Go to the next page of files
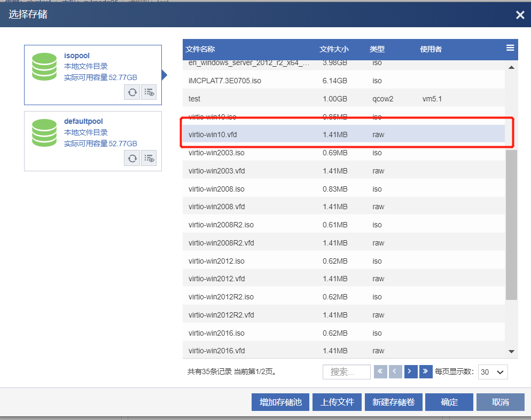This screenshot has height=420, width=531. tap(411, 371)
